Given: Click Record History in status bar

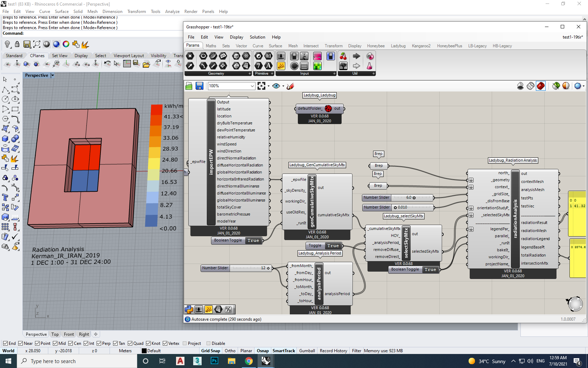Looking at the screenshot, I should [x=333, y=351].
